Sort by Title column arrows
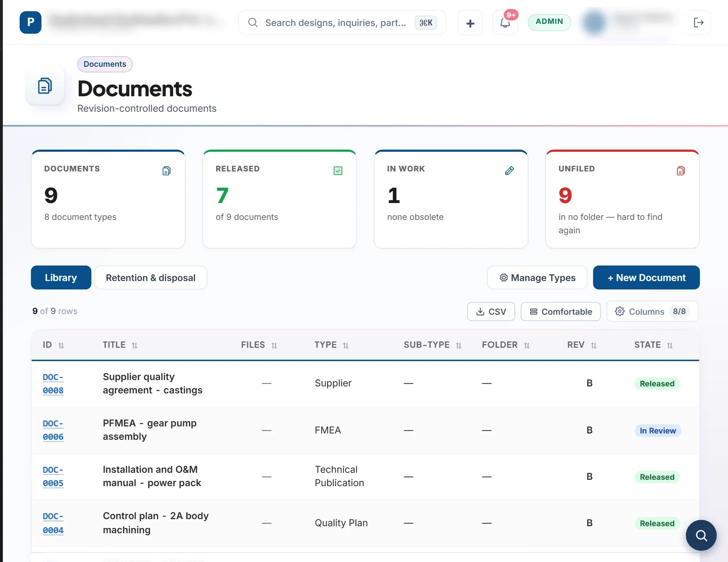The width and height of the screenshot is (728, 562). point(134,346)
